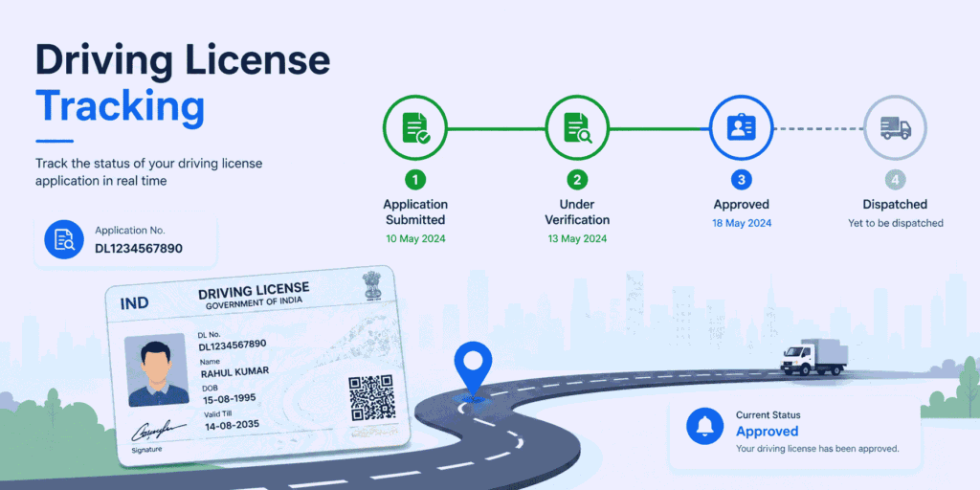Image resolution: width=980 pixels, height=490 pixels.
Task: Click the Application No. search document icon
Action: coord(64,239)
